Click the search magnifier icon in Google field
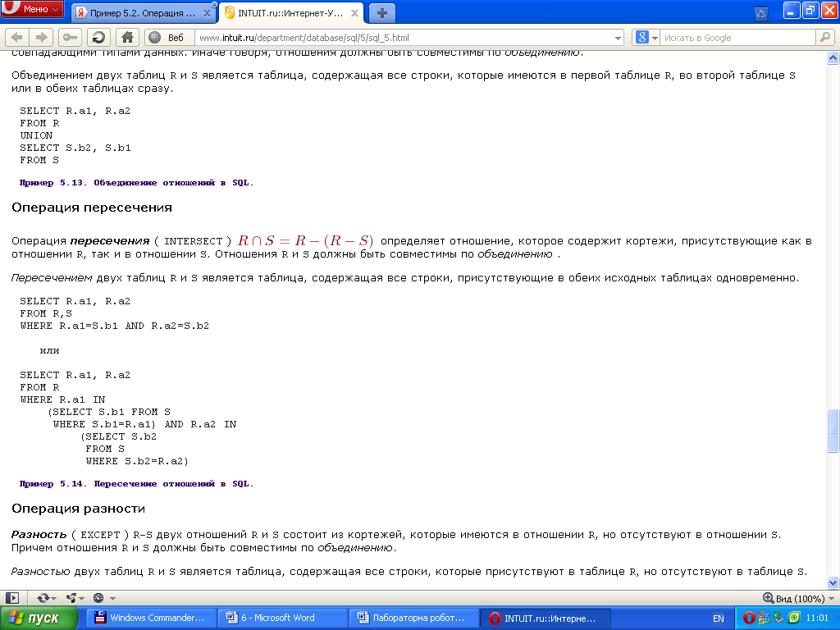 pyautogui.click(x=824, y=37)
